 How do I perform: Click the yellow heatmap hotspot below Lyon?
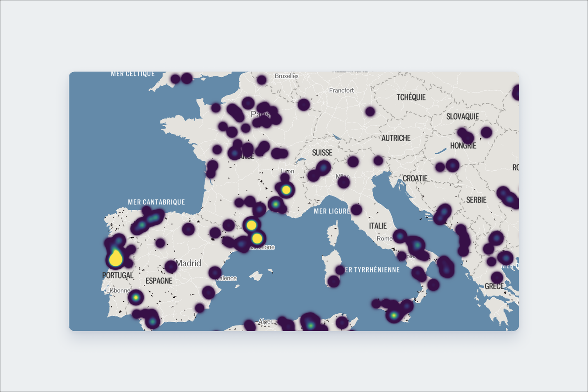click(x=286, y=190)
